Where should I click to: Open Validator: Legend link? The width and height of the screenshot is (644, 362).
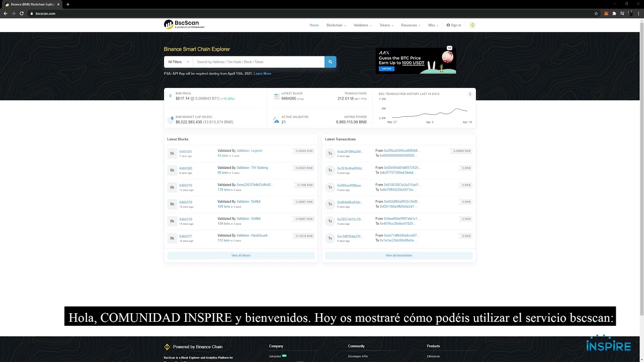[249, 151]
